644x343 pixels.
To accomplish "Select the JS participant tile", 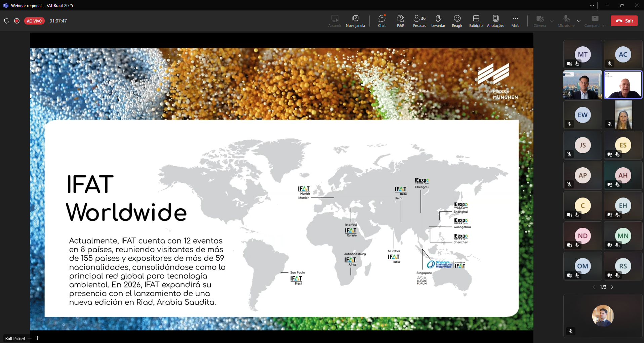I will pyautogui.click(x=583, y=145).
